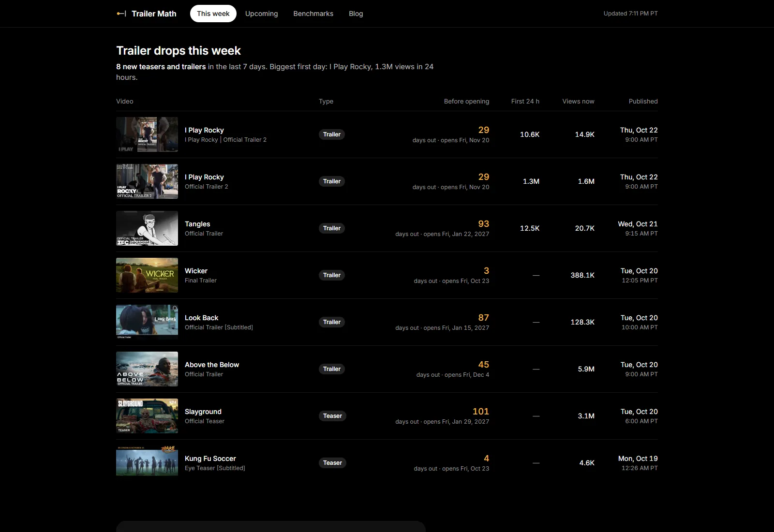Open I Play Rocky thumbnail in 1.3M row

[147, 181]
